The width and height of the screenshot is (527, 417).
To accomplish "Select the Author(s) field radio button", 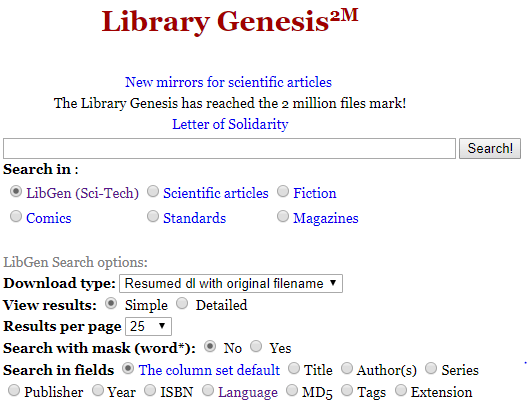I will [x=347, y=369].
